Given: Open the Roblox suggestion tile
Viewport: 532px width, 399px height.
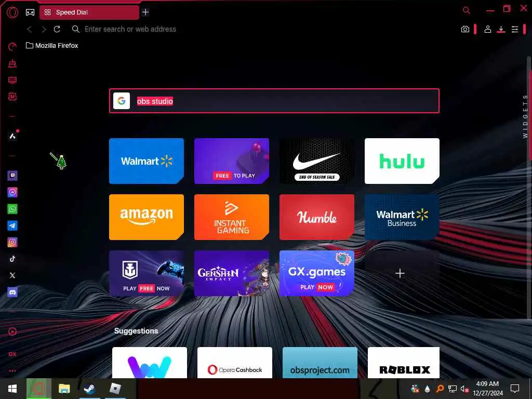Looking at the screenshot, I should pyautogui.click(x=404, y=363).
